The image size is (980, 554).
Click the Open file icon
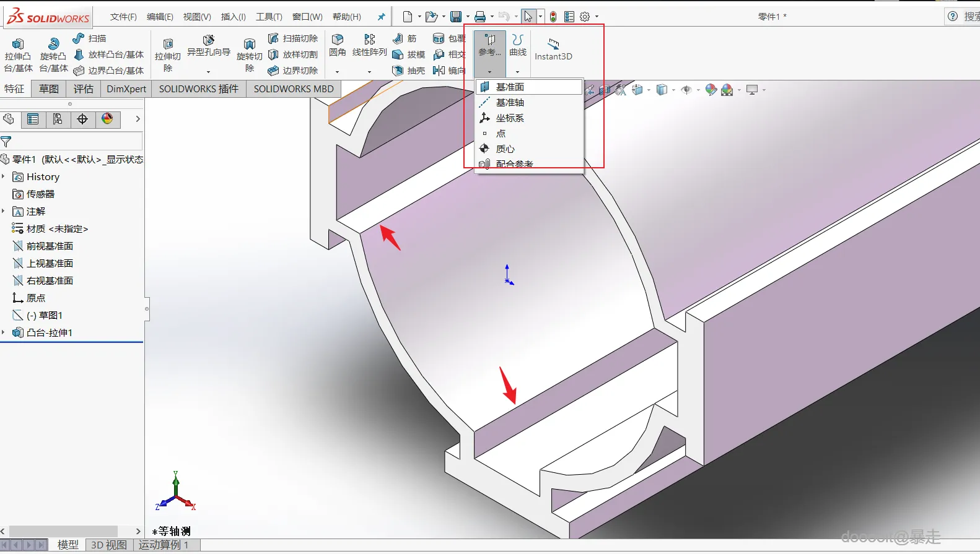pos(432,17)
